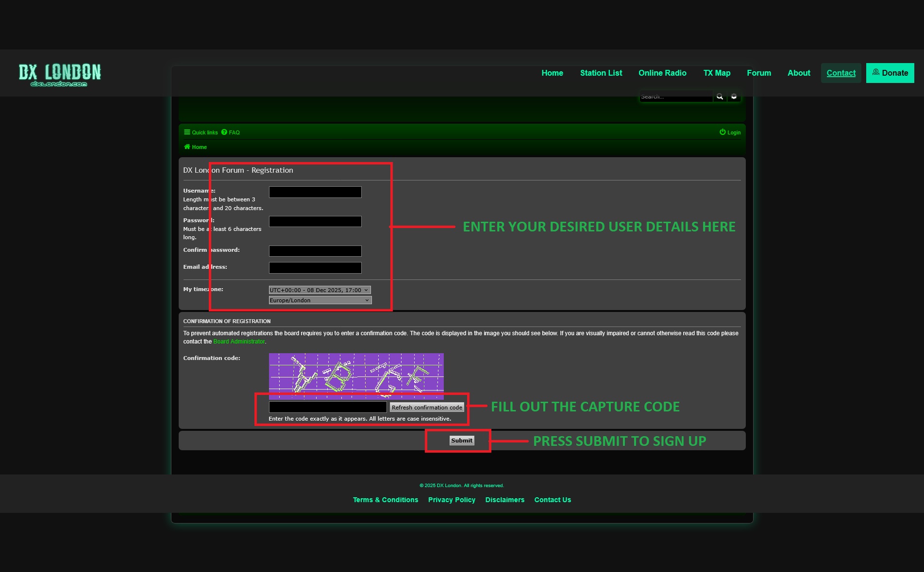Open the Station List menu item
924x572 pixels.
pyautogui.click(x=601, y=73)
